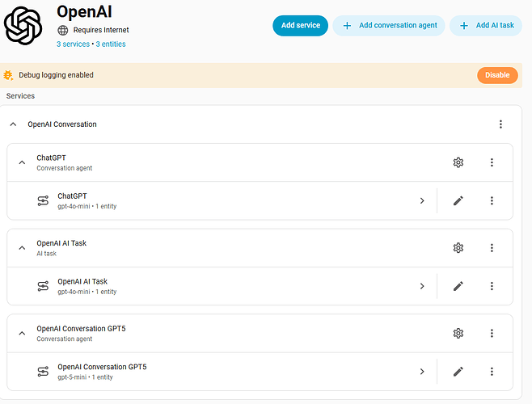Image resolution: width=532 pixels, height=404 pixels.
Task: Click the 'Debug logging enabled' text
Action: click(56, 75)
